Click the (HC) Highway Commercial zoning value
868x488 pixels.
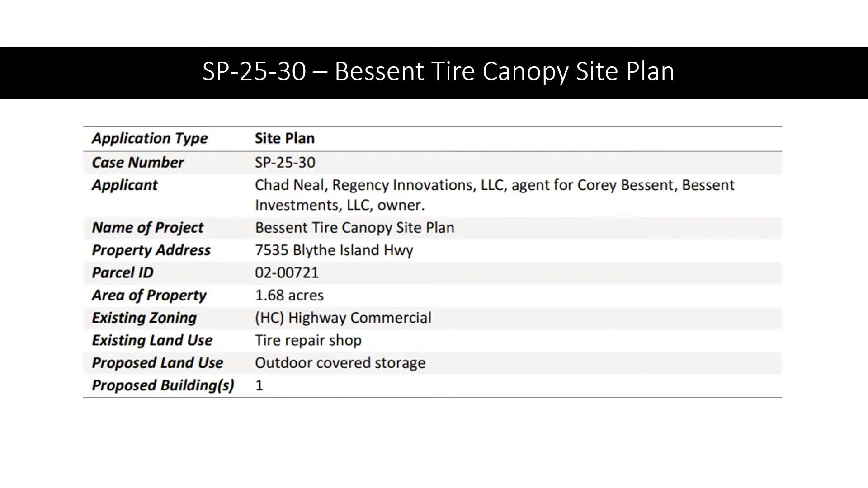point(343,318)
